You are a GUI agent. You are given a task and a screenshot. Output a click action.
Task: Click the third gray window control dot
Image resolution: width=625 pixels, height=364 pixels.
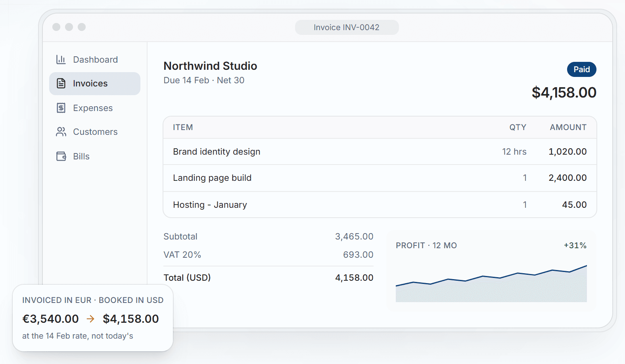pyautogui.click(x=82, y=27)
